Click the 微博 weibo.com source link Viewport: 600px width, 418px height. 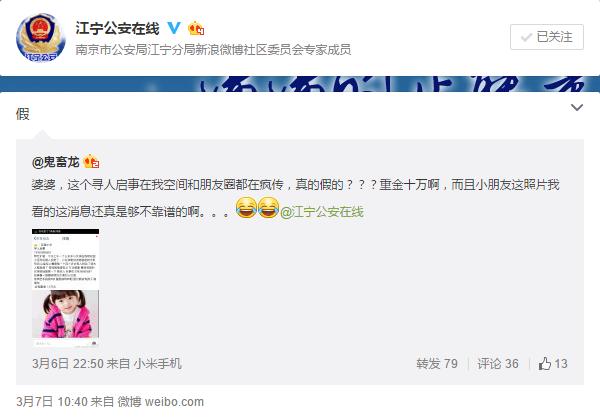(x=160, y=402)
